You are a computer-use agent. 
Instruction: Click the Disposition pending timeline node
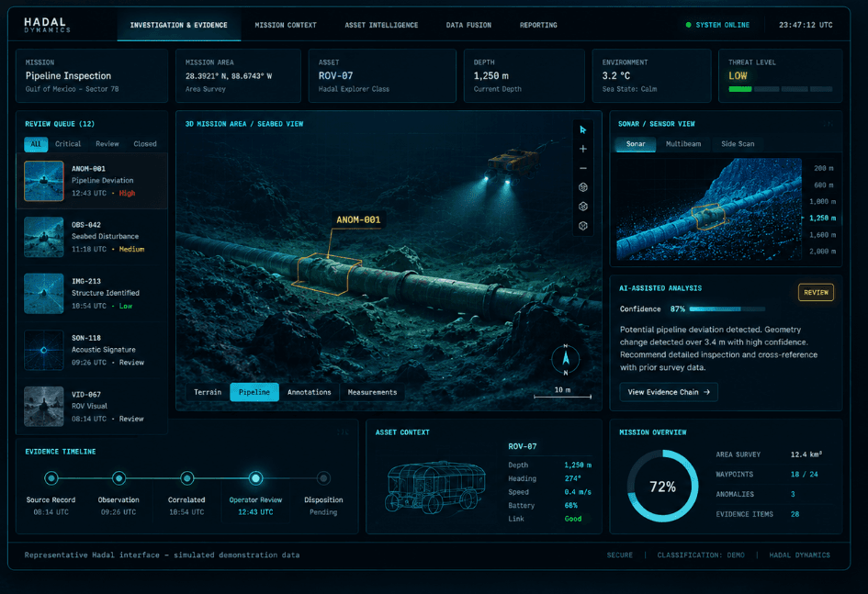[323, 477]
